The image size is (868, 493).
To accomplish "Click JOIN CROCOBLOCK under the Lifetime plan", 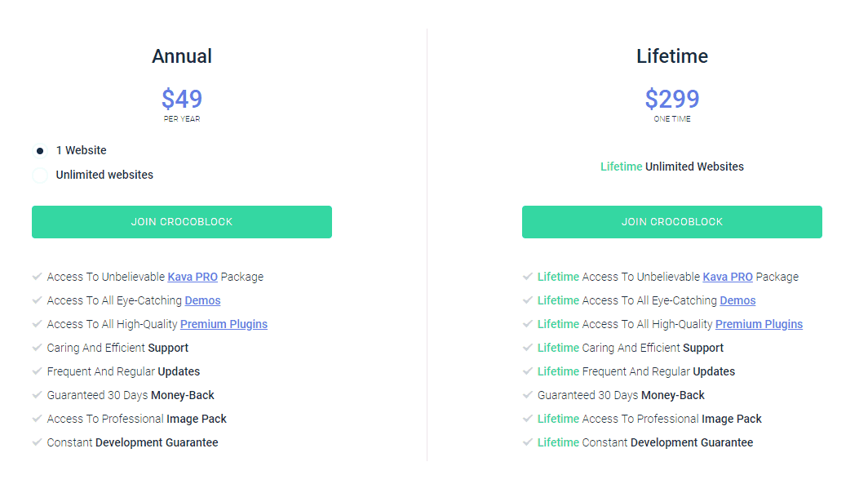I will coord(671,221).
